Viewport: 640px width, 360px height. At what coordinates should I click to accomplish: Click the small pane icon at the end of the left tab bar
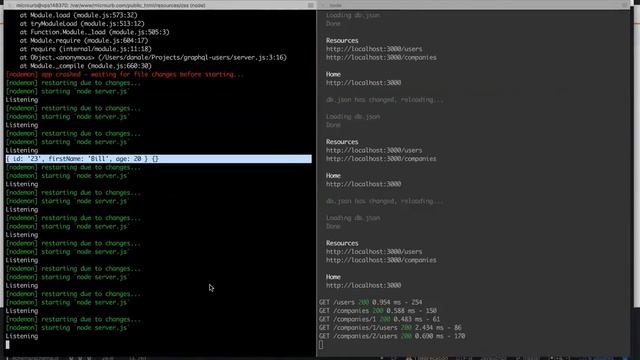click(x=311, y=5)
